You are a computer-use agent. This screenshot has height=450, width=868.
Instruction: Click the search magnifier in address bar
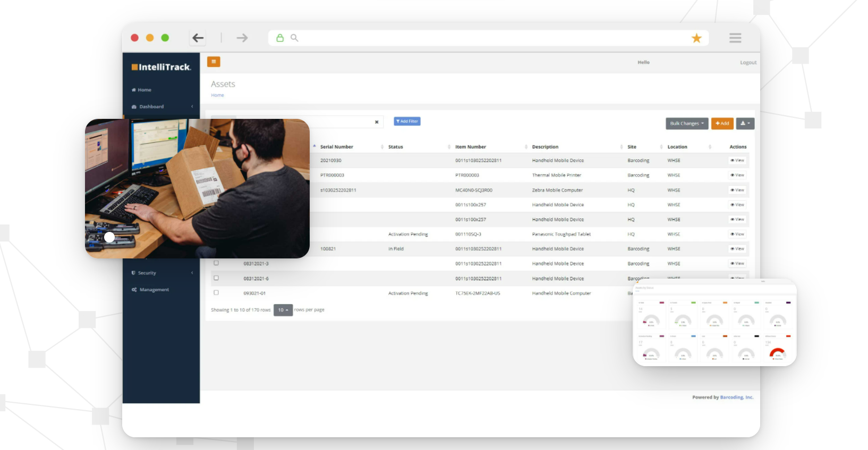click(294, 38)
